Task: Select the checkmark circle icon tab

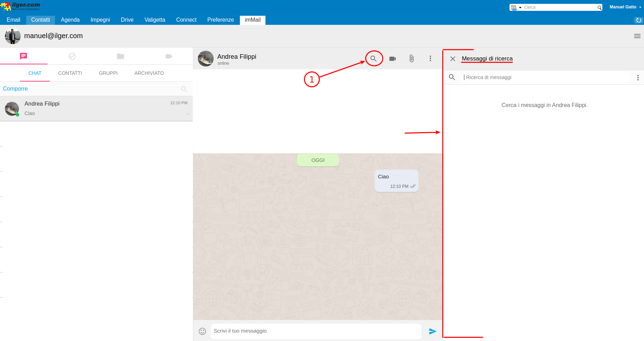Action: click(x=72, y=56)
